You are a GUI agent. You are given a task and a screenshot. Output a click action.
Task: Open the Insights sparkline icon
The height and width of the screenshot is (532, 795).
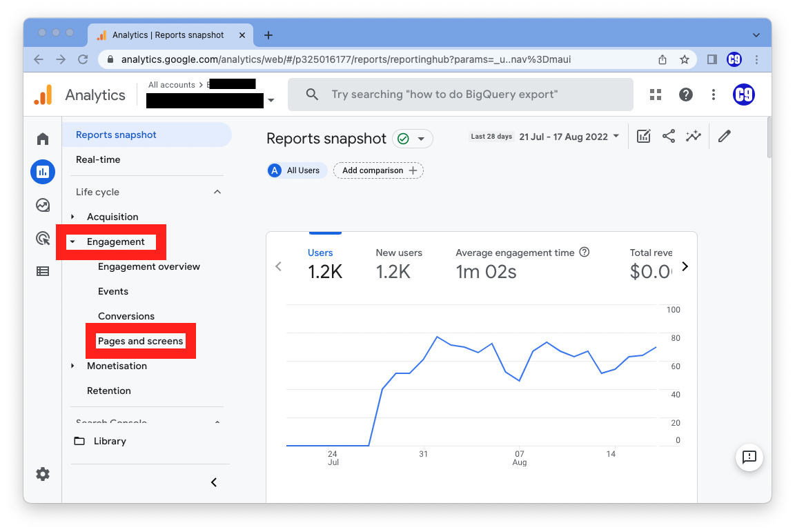tap(693, 137)
